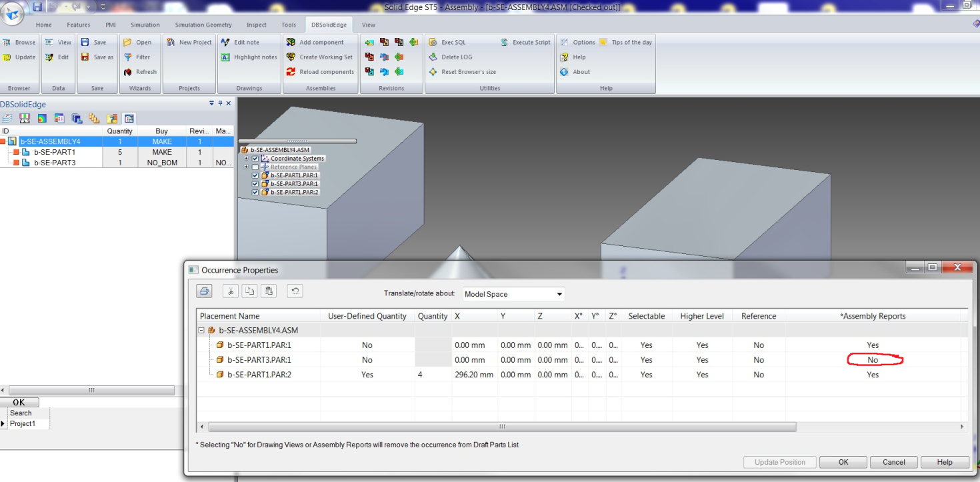The height and width of the screenshot is (482, 980).
Task: Uncheck the b-SE-PART1.PAR:2 checkbox in the PathFinder
Action: [255, 192]
